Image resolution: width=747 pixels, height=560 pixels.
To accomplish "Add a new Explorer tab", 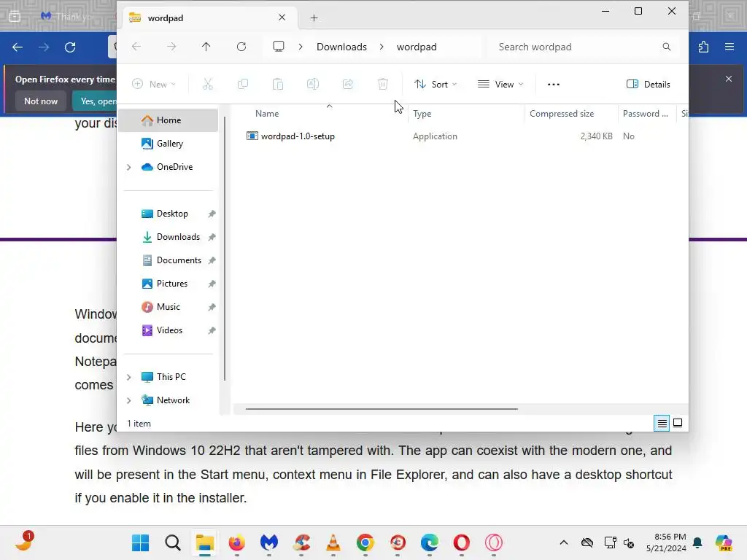I will (x=314, y=18).
